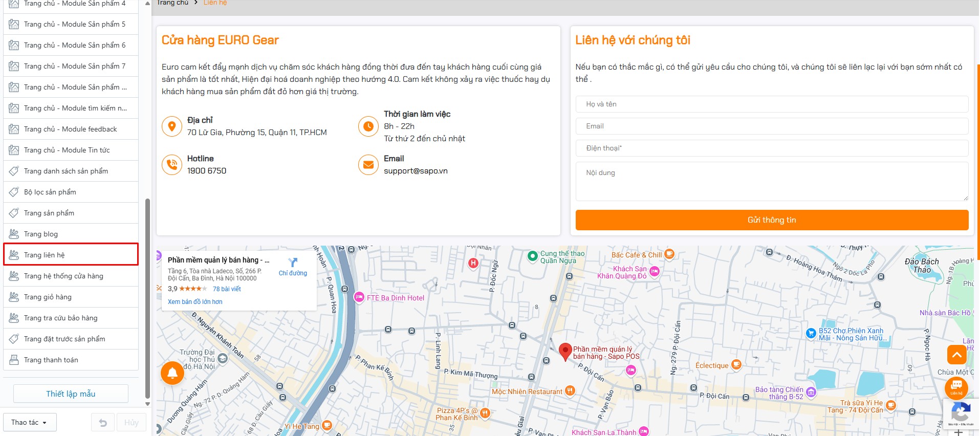Click the undo arrow button

pyautogui.click(x=103, y=423)
